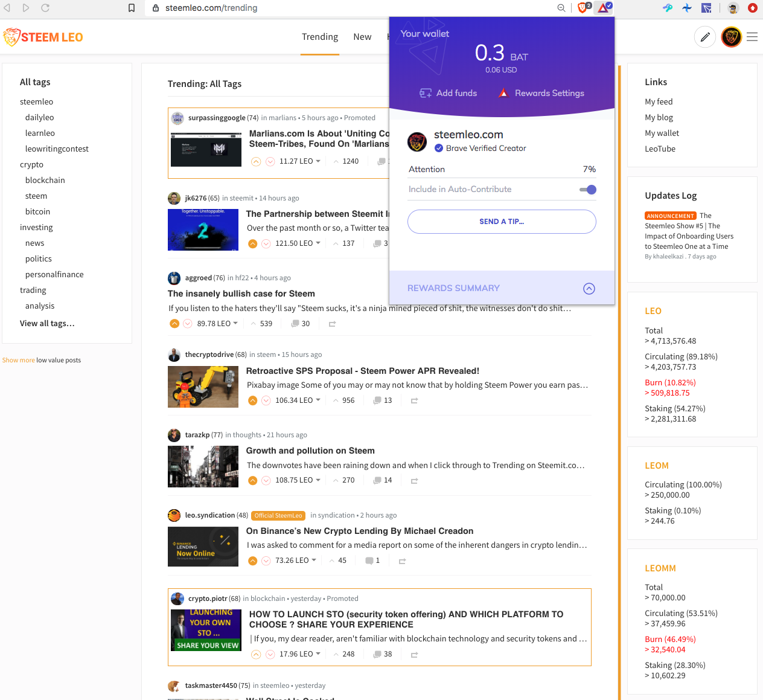Bookmark this page with the bookmark icon
Screen dimensions: 763x700
[132, 8]
